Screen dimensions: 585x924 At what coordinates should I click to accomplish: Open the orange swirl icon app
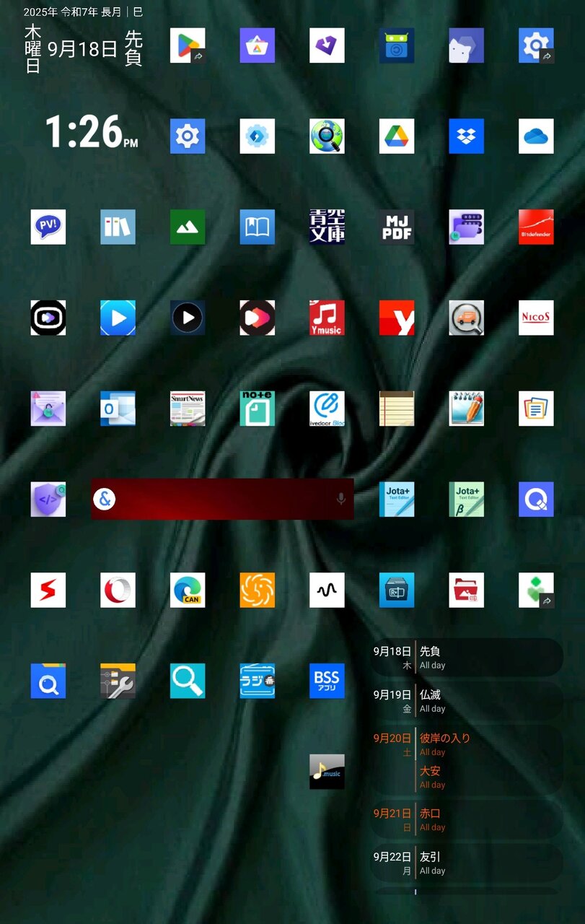(258, 590)
